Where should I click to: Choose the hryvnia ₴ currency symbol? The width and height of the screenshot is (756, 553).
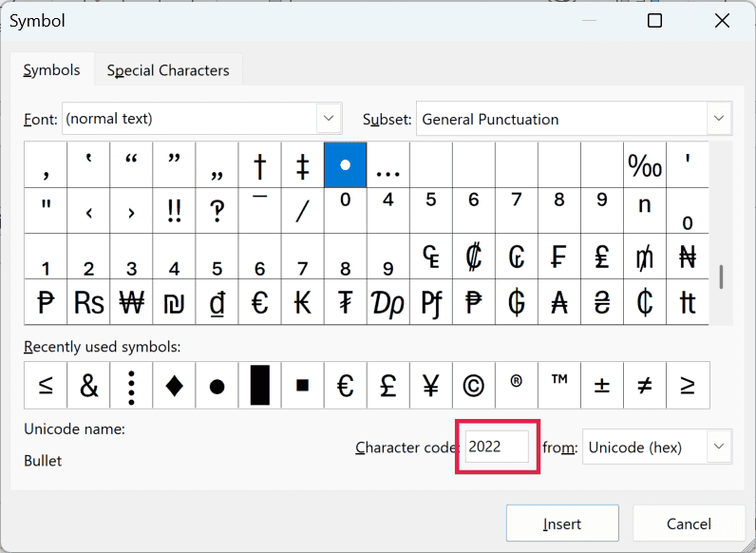pos(602,302)
